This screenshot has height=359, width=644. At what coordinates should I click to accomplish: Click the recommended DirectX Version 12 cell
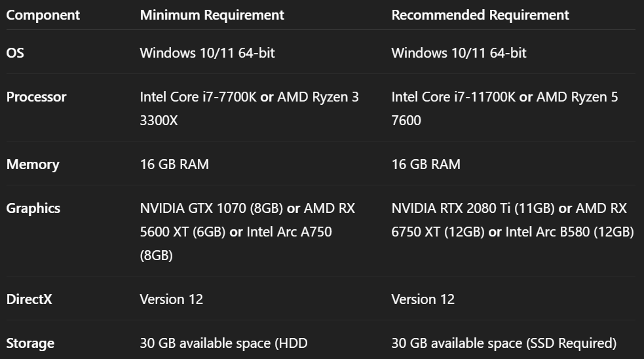click(423, 299)
